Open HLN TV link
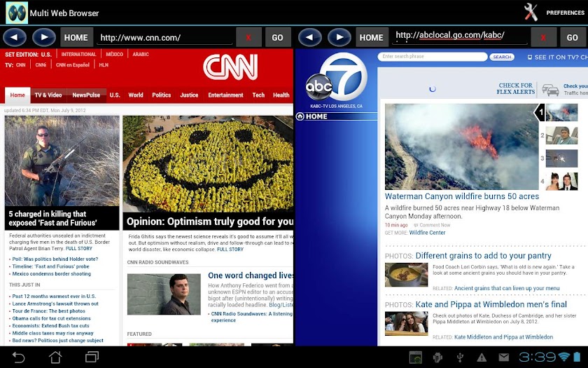Screen dimensions: 588x368 coord(104,65)
